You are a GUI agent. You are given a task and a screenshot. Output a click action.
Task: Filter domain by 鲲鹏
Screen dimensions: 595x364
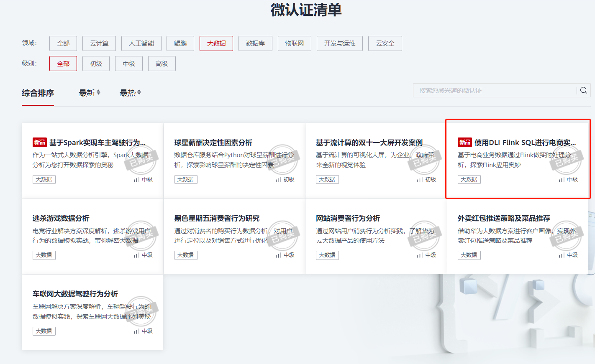click(x=180, y=43)
